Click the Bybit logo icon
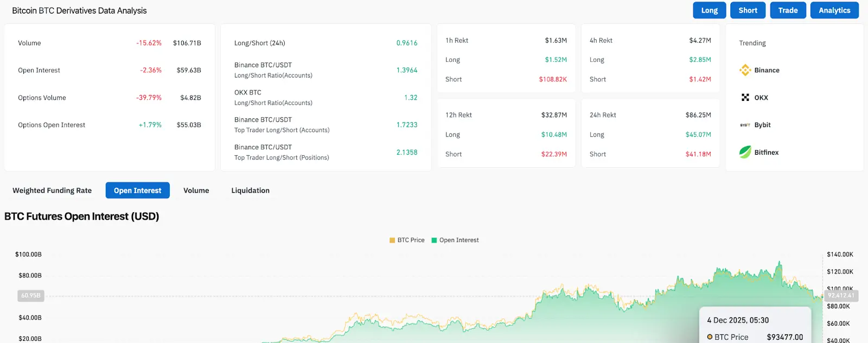This screenshot has width=868, height=343. click(x=745, y=125)
